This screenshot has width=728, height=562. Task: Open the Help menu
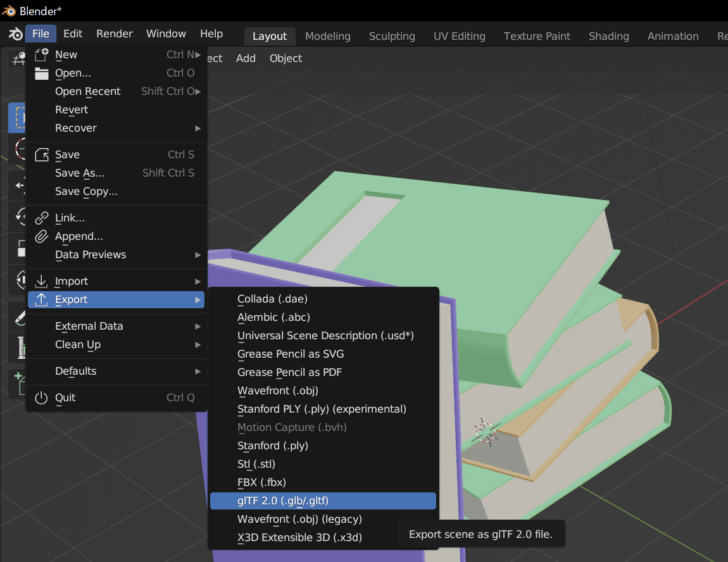coord(211,34)
